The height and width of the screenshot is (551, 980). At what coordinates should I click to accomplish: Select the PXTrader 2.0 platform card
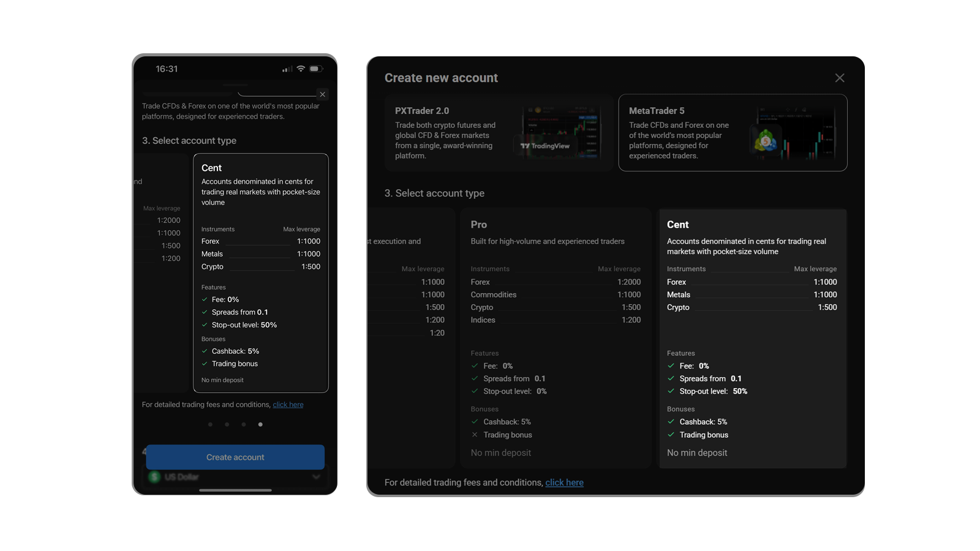pyautogui.click(x=499, y=132)
